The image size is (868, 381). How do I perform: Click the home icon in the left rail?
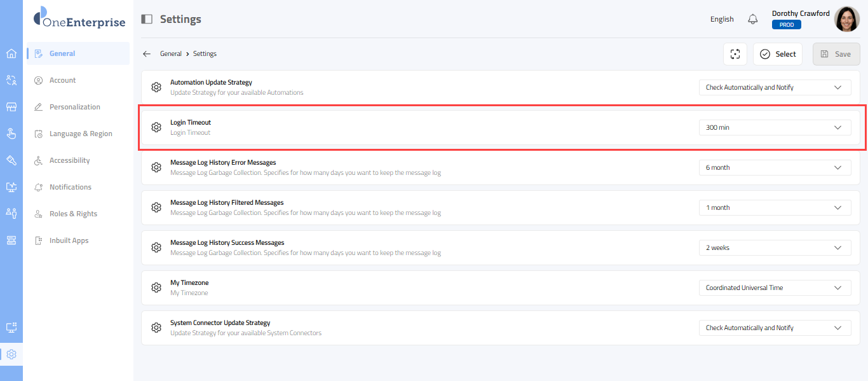11,53
